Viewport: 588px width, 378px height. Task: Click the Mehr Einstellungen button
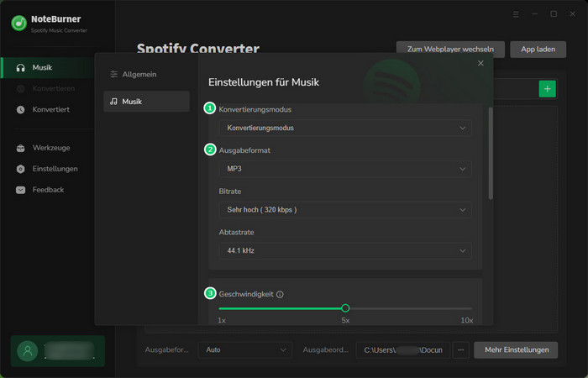516,350
